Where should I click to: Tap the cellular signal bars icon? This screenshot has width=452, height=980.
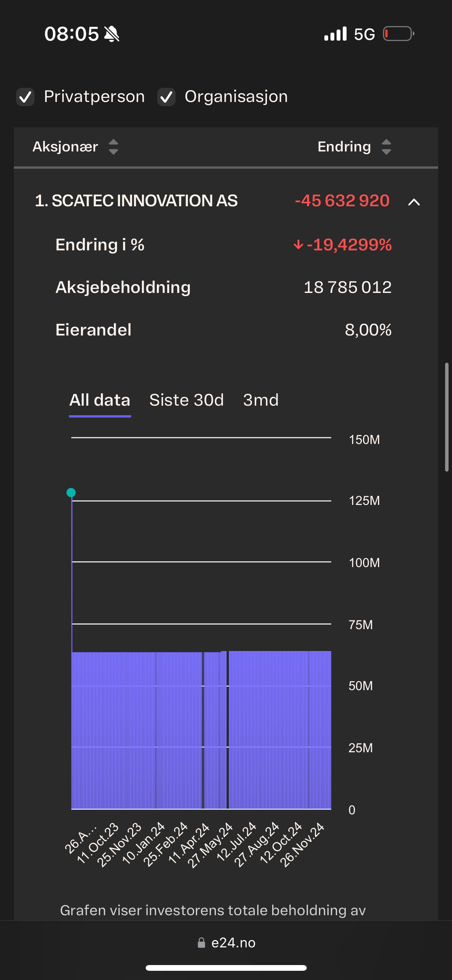335,34
